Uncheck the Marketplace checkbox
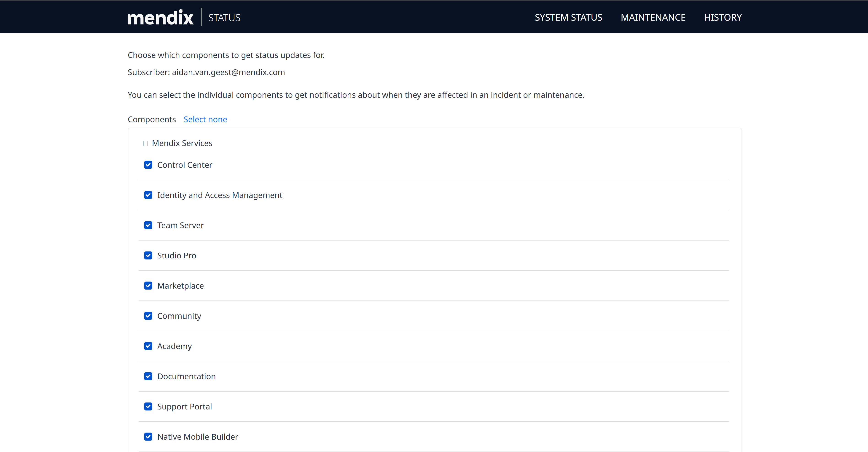Viewport: 868px width, 452px height. 148,286
